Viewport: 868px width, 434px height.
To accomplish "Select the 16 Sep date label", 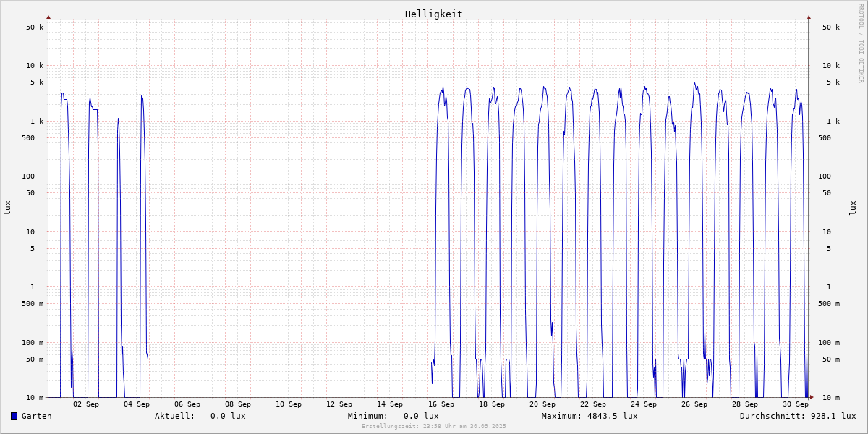I will (441, 404).
